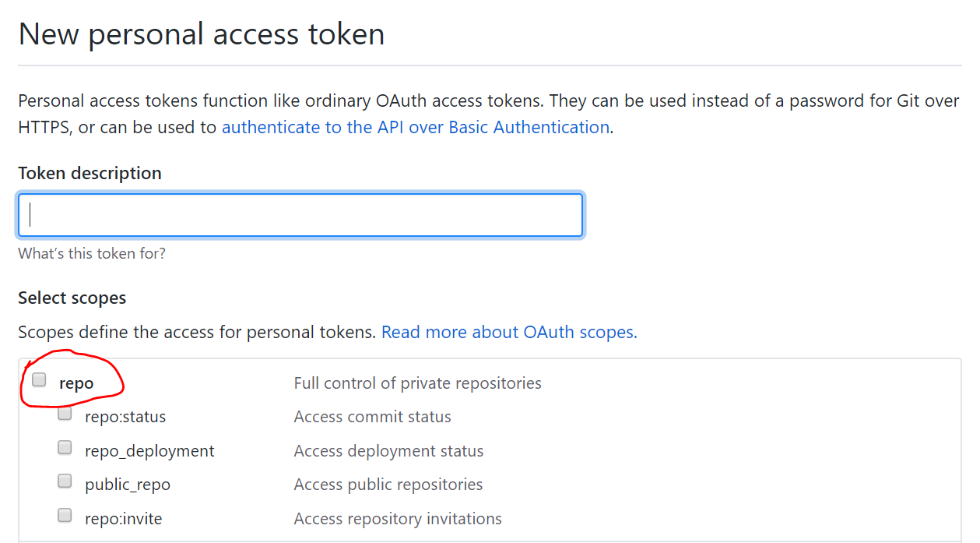Click the repo:invite label text
Viewport: 980px width, 543px height.
coord(124,519)
